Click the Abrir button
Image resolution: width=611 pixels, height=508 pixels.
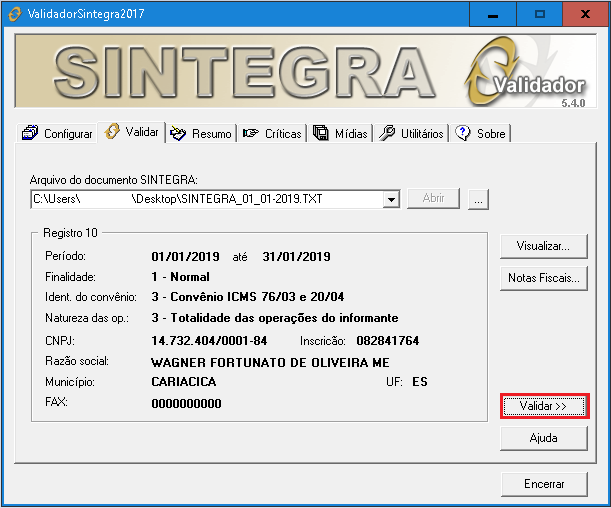[433, 198]
